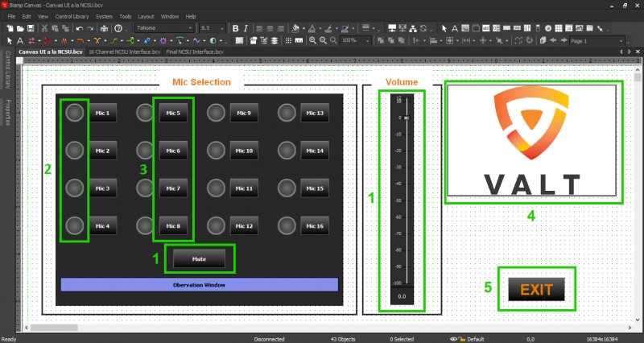This screenshot has height=343, width=644.
Task: Click the layers stack icon in the lower toolbar
Action: pyautogui.click(x=275, y=41)
